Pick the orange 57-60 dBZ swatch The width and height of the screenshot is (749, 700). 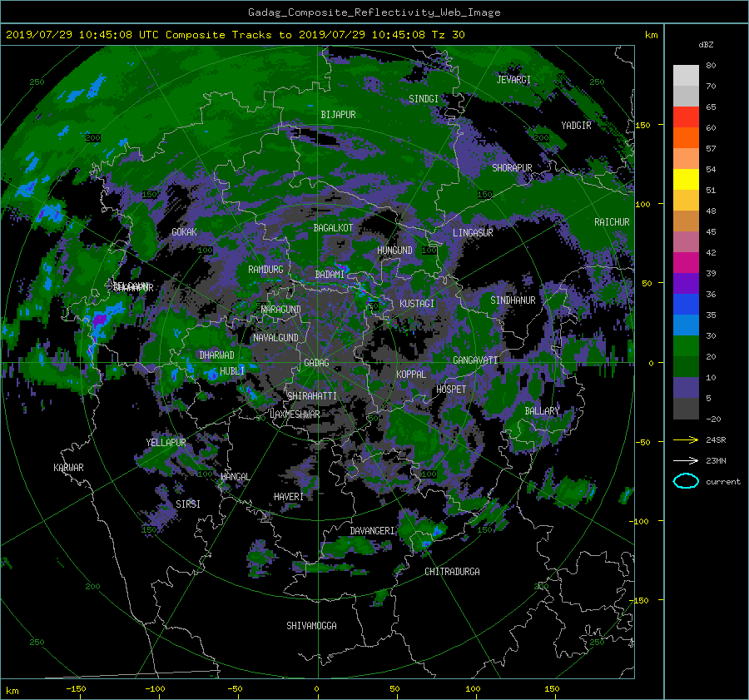pos(686,137)
